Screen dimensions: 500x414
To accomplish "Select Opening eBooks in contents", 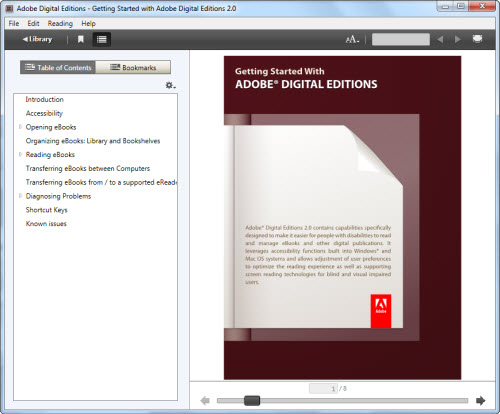I will tap(51, 127).
